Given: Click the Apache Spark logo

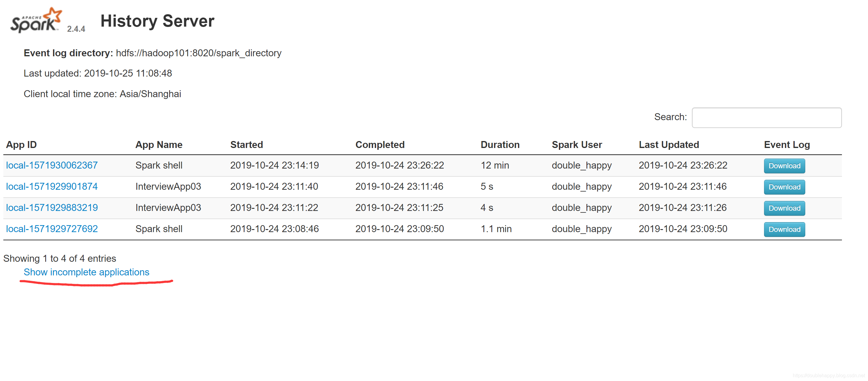Looking at the screenshot, I should (36, 20).
